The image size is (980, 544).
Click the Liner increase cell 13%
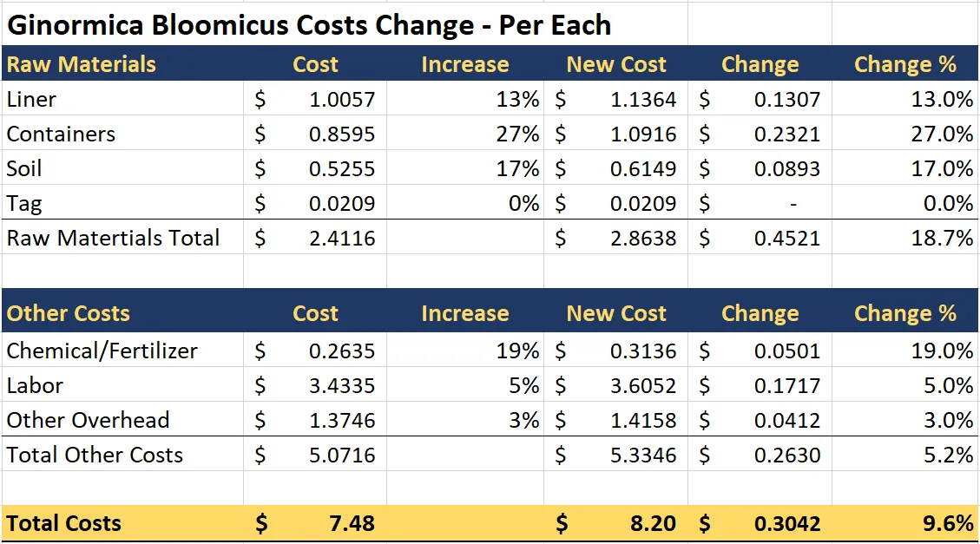[517, 99]
